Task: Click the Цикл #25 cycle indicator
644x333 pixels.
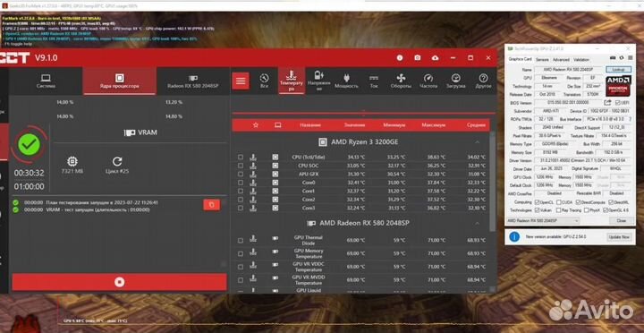Action: pyautogui.click(x=117, y=166)
